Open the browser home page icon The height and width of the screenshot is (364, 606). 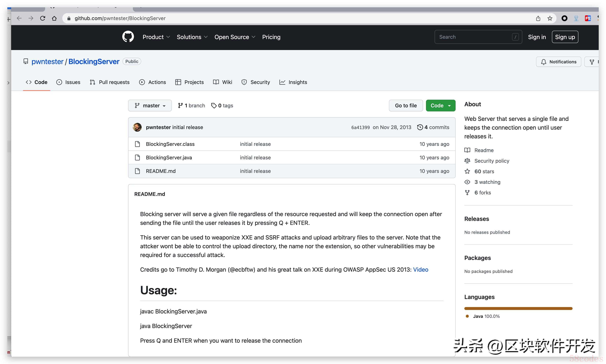[x=54, y=18]
